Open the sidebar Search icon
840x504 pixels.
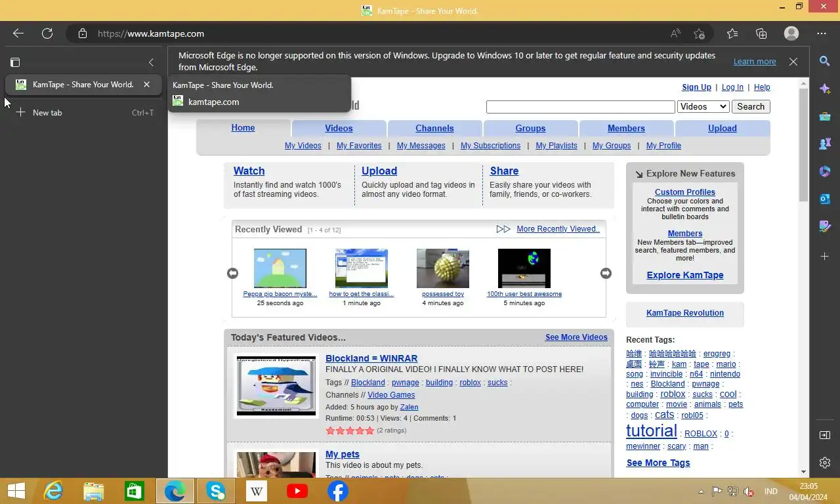(825, 61)
